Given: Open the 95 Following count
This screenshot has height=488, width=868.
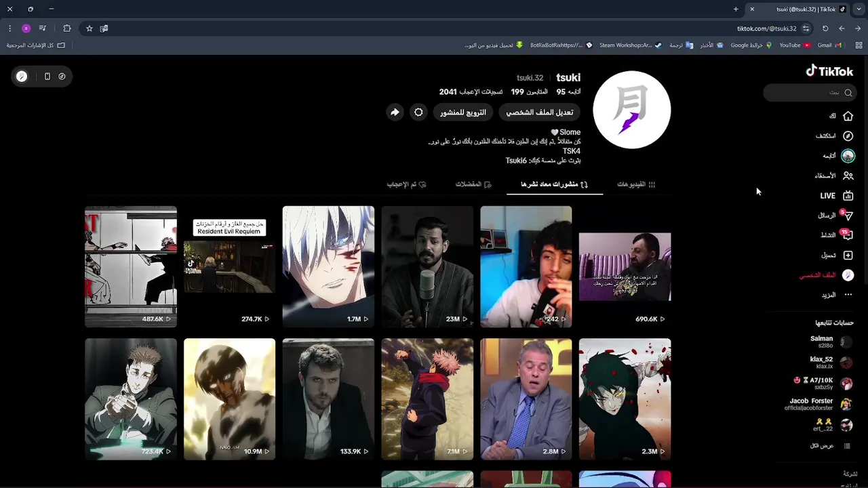Looking at the screenshot, I should point(568,91).
